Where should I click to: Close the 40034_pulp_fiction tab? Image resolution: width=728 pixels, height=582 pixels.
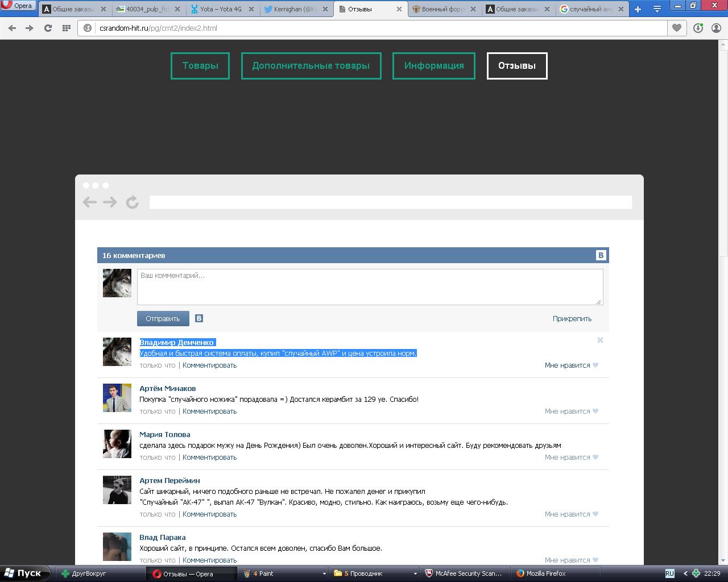tap(179, 9)
